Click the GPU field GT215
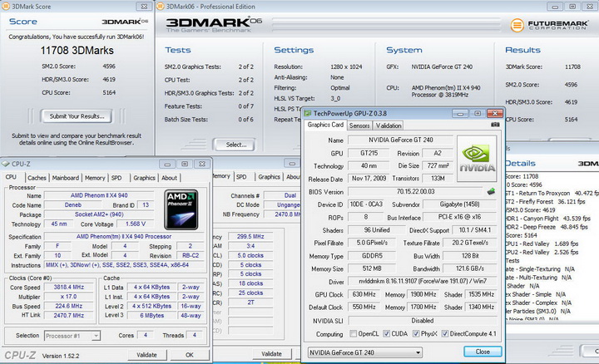Viewport: 599px width, 364px height. click(369, 153)
